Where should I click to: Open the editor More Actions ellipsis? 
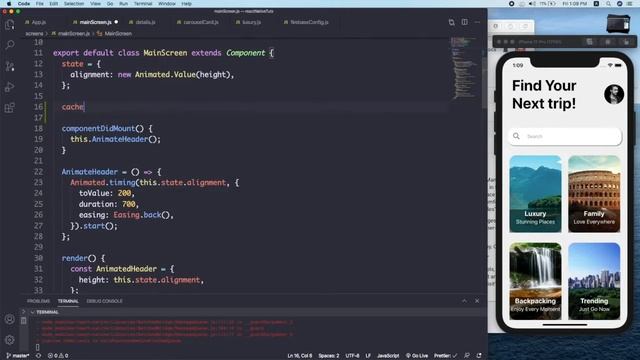[477, 22]
